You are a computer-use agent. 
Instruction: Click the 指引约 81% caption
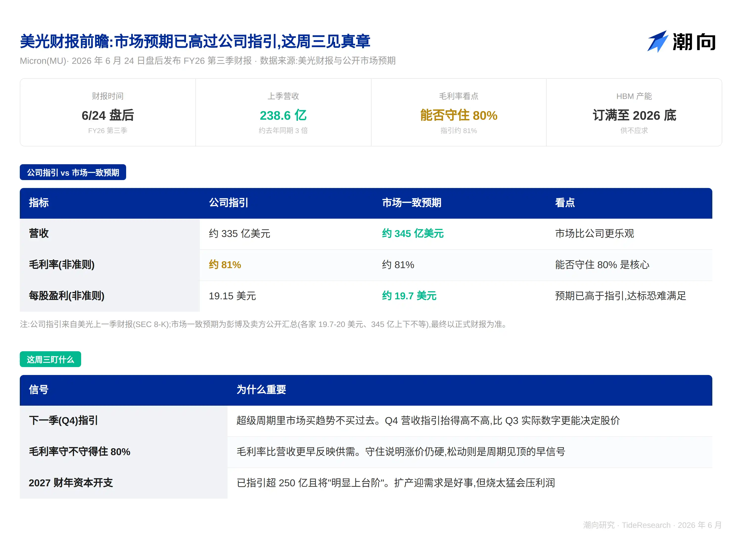(459, 131)
